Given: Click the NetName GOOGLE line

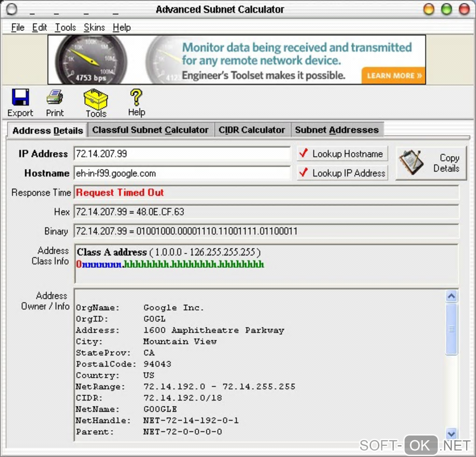Looking at the screenshot, I should [x=126, y=409].
